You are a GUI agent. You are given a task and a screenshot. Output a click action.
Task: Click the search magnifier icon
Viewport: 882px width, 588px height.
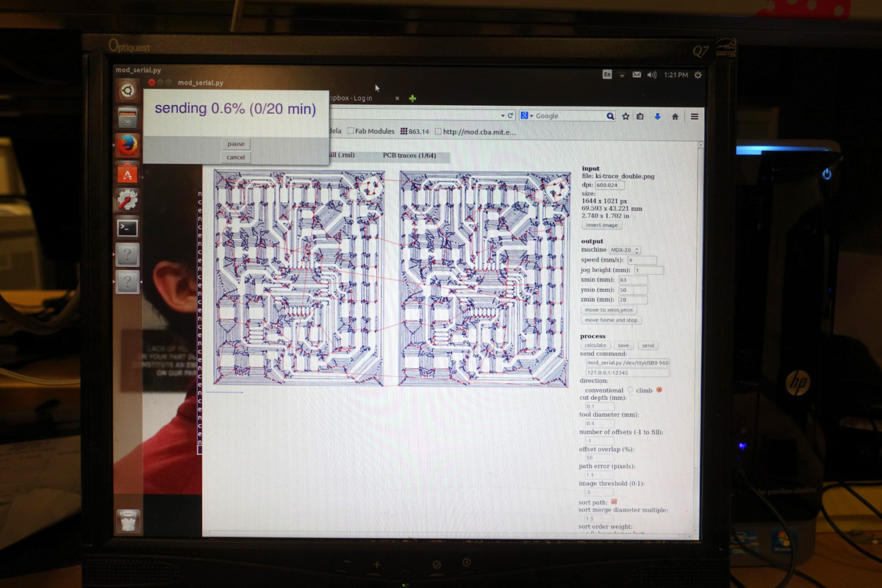[x=610, y=116]
